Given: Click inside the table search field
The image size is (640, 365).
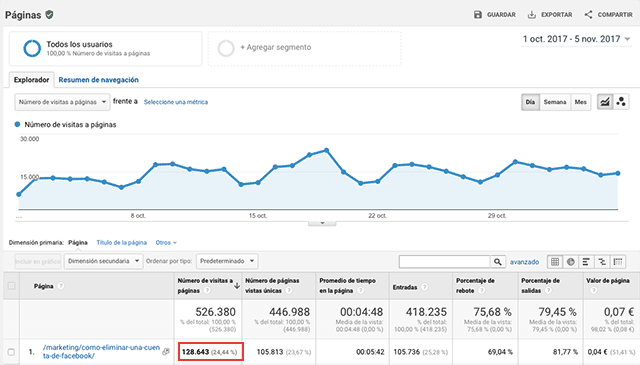Looking at the screenshot, I should (x=444, y=262).
